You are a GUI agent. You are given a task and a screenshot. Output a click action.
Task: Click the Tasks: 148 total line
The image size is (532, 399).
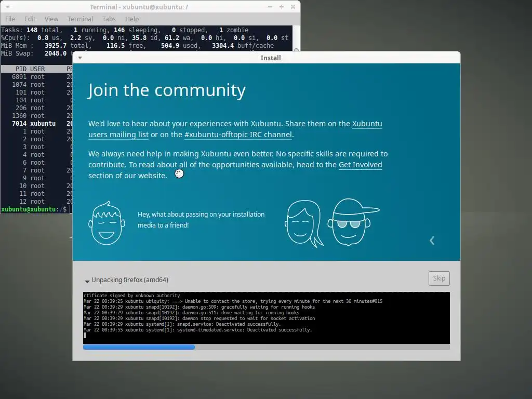pos(125,30)
